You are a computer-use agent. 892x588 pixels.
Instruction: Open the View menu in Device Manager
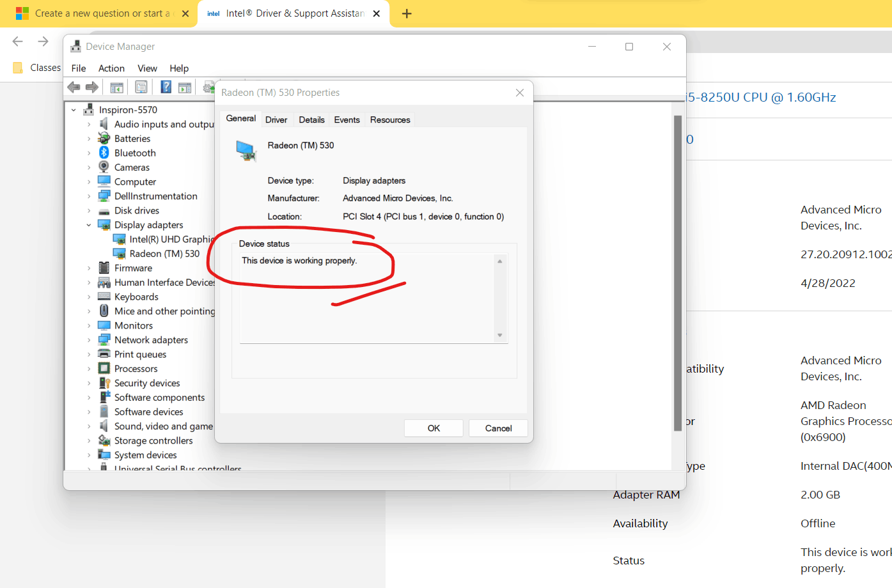[x=147, y=68]
